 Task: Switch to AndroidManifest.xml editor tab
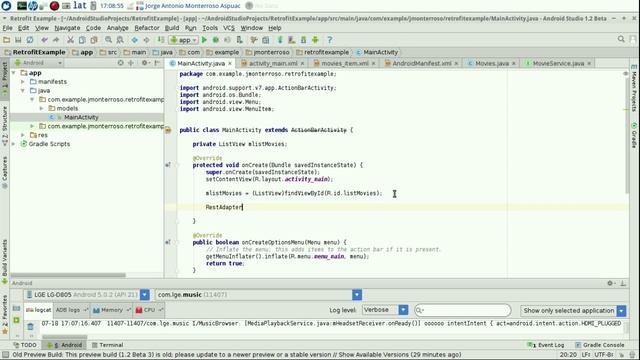pos(422,63)
